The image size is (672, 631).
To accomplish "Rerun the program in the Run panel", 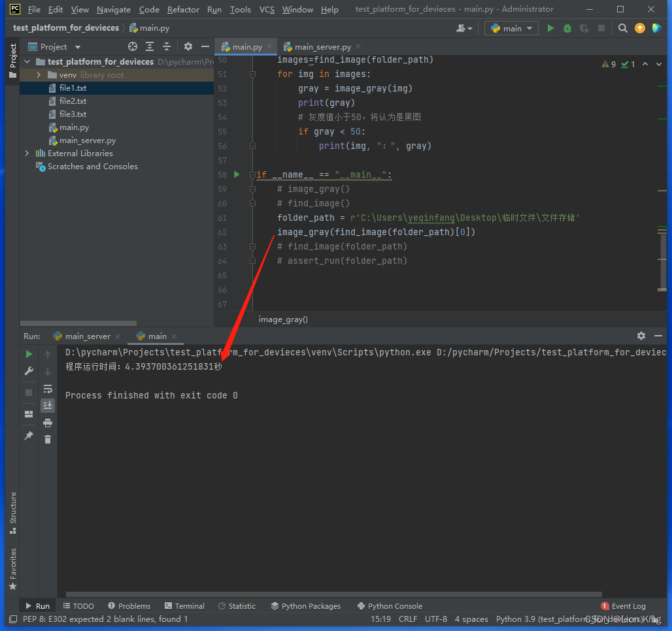I will 28,353.
